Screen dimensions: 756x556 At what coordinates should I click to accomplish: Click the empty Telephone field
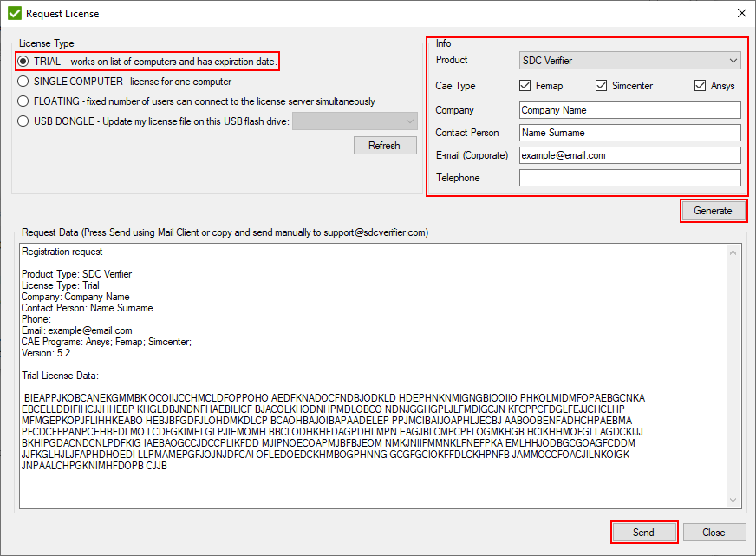pyautogui.click(x=629, y=178)
